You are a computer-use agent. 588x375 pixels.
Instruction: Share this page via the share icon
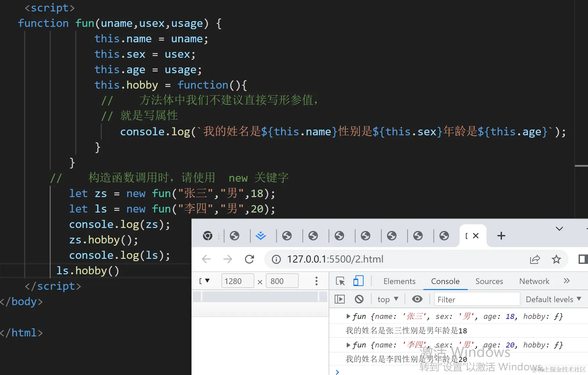(535, 259)
